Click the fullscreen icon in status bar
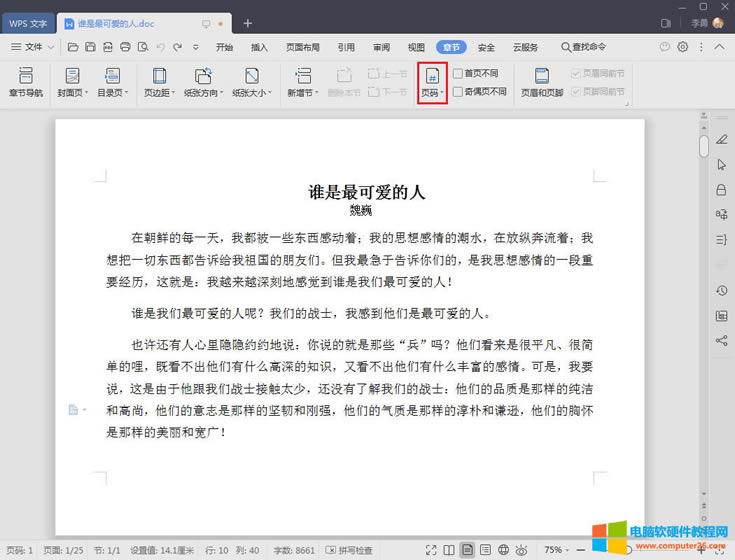The image size is (735, 560). (430, 550)
